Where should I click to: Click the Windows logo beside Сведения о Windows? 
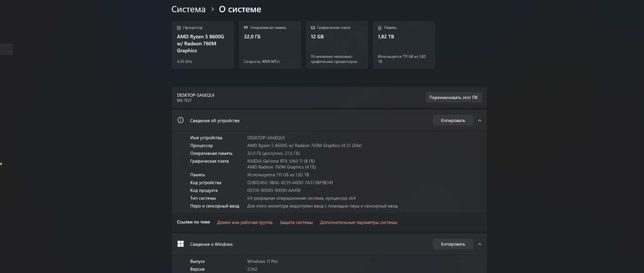[x=180, y=244]
